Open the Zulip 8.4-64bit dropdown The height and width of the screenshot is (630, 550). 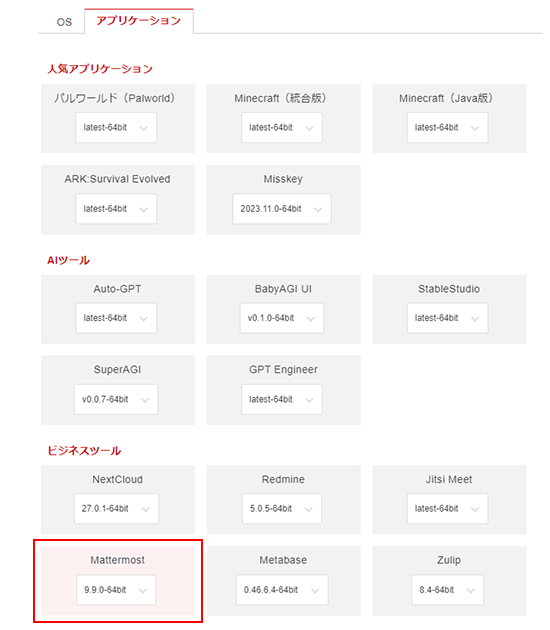point(448,590)
